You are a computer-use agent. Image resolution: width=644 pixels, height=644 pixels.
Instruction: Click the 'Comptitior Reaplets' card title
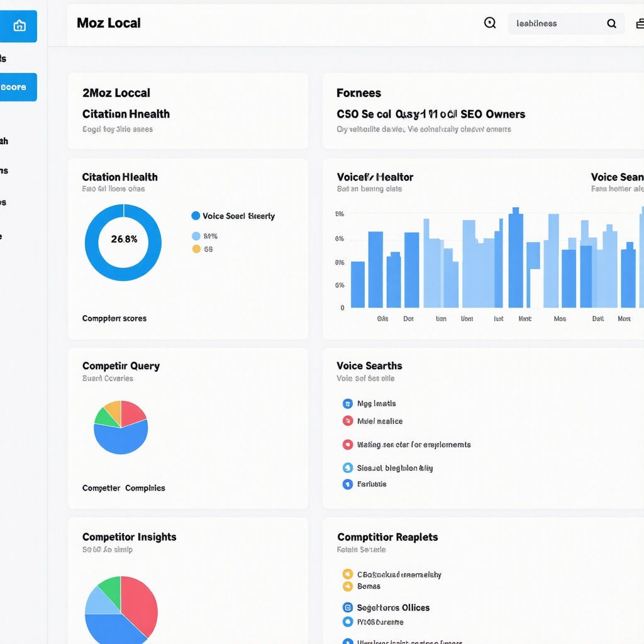pyautogui.click(x=387, y=537)
